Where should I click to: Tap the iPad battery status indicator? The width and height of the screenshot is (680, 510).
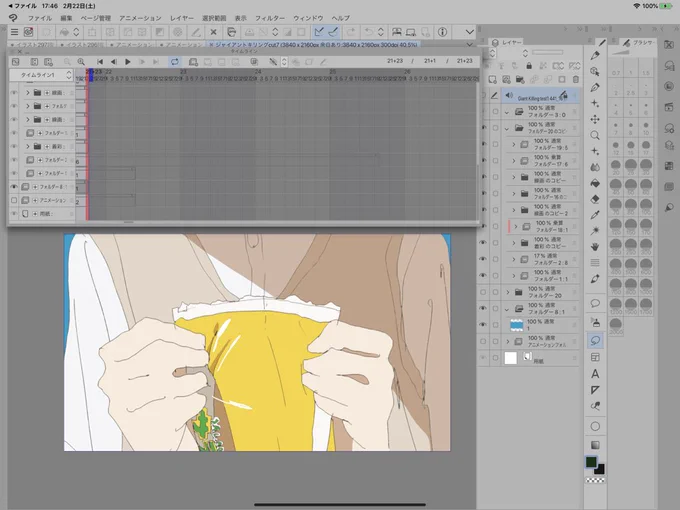click(666, 6)
